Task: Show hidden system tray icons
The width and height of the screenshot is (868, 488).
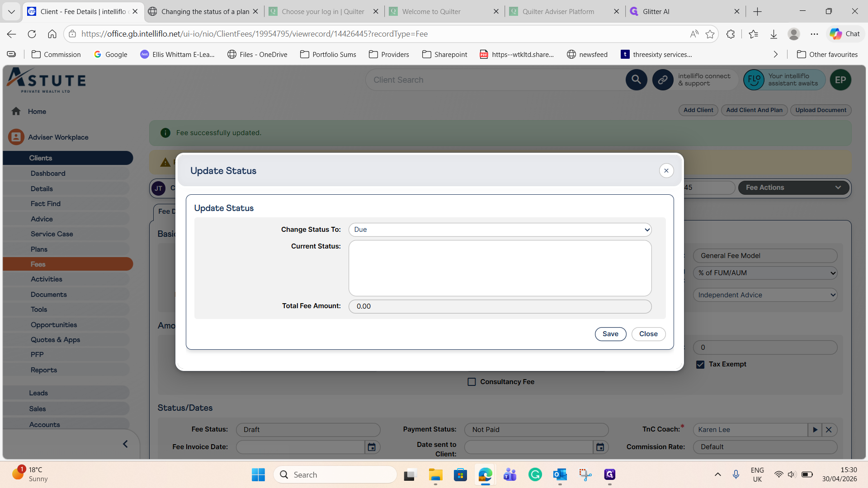Action: point(717,474)
